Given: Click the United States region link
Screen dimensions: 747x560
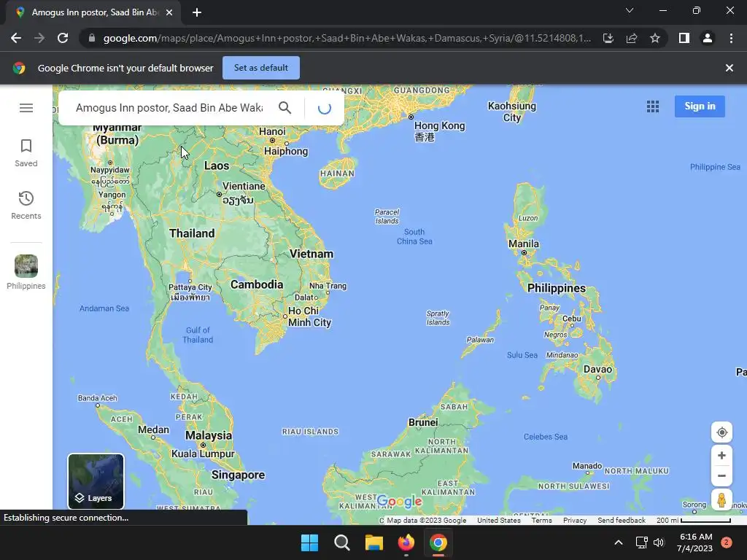Looking at the screenshot, I should click(499, 520).
